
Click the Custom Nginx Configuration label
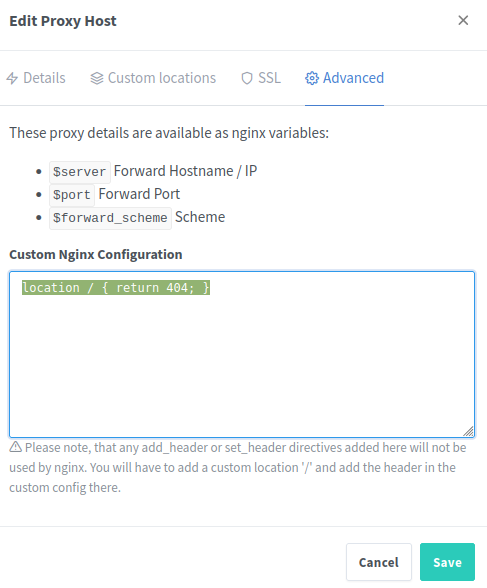tap(96, 254)
